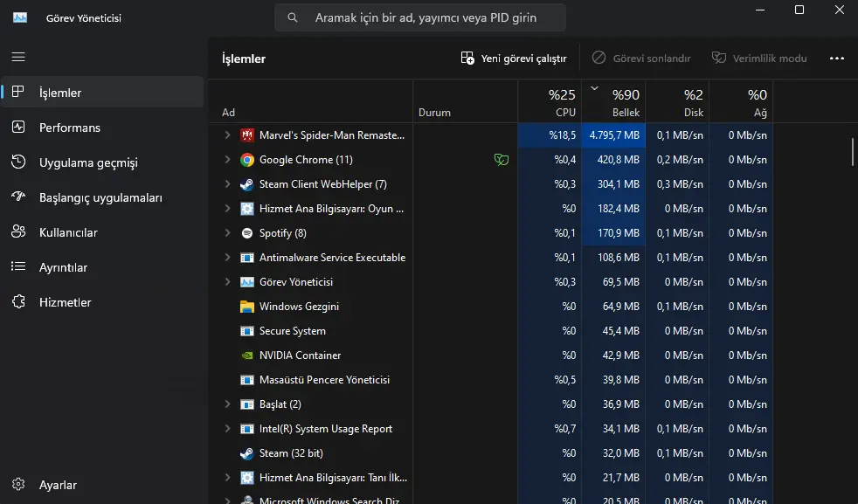Screen dimensions: 858x504
Task: Click the Başlat process icon
Action: (x=247, y=404)
